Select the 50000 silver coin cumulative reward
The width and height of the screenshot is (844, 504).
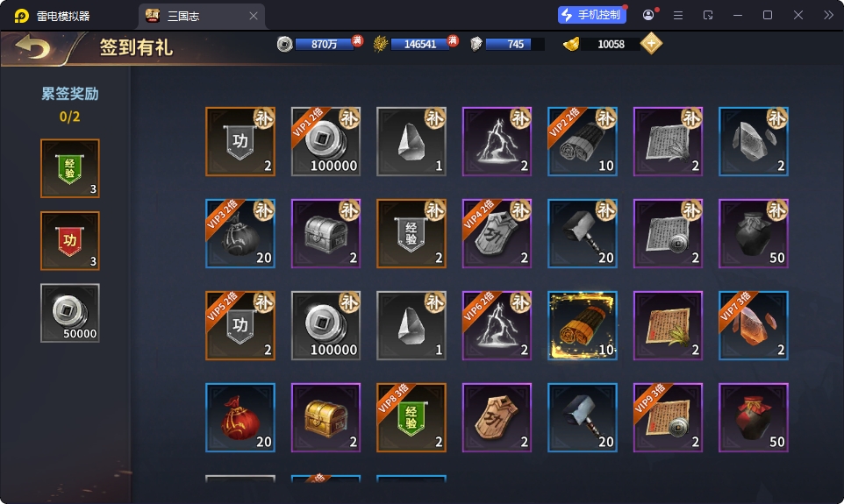click(70, 313)
